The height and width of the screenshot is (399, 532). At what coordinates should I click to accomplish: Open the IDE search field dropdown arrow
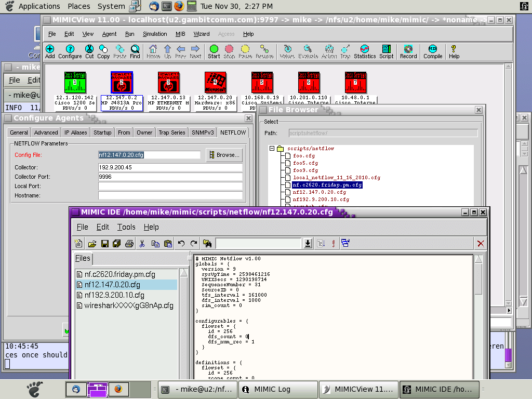tap(308, 243)
